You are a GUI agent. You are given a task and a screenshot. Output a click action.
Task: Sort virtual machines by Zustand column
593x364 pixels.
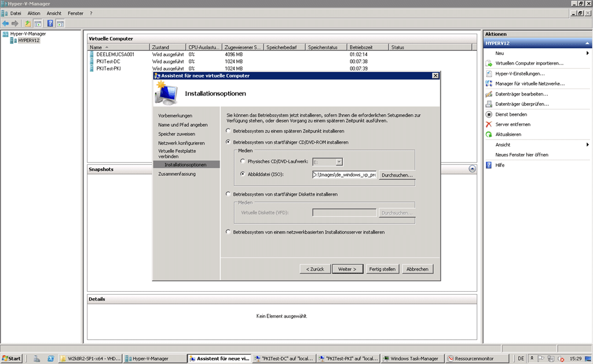click(168, 47)
